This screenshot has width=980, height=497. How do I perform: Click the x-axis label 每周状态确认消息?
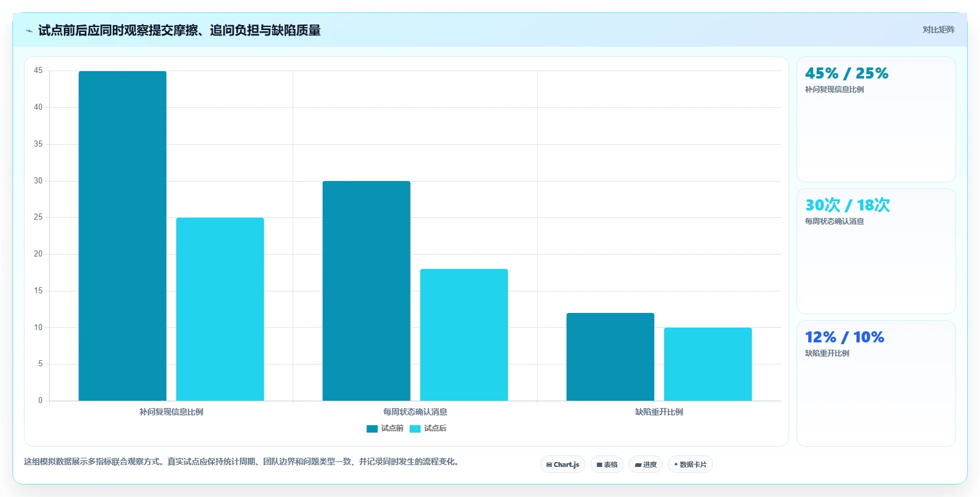[x=415, y=412]
